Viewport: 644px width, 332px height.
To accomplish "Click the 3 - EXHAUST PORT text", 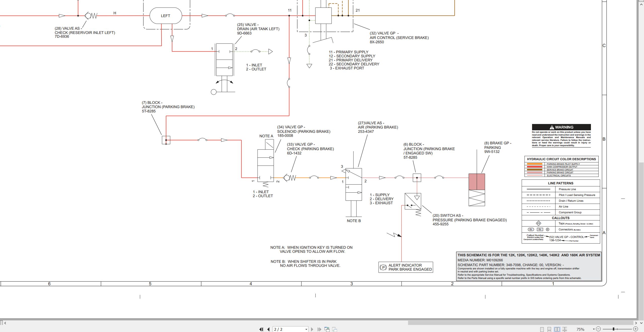I will (x=347, y=68).
